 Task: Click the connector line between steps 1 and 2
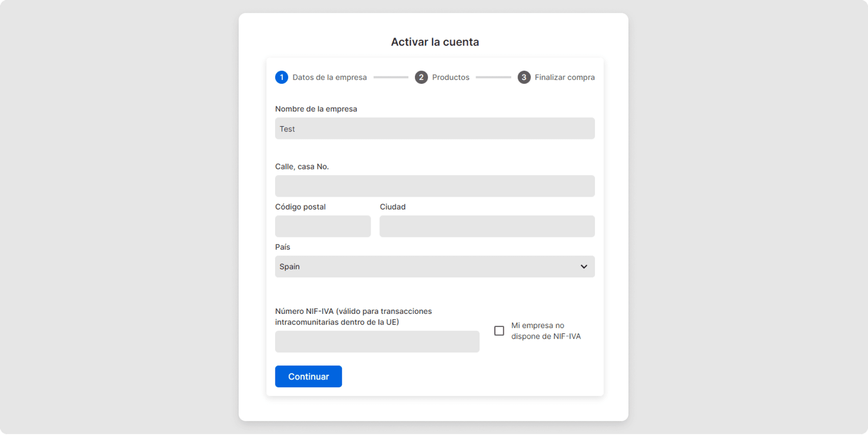coord(391,77)
